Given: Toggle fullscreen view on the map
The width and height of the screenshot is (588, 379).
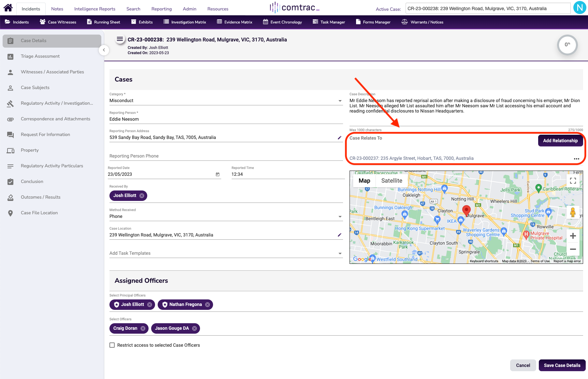Looking at the screenshot, I should pos(573,181).
